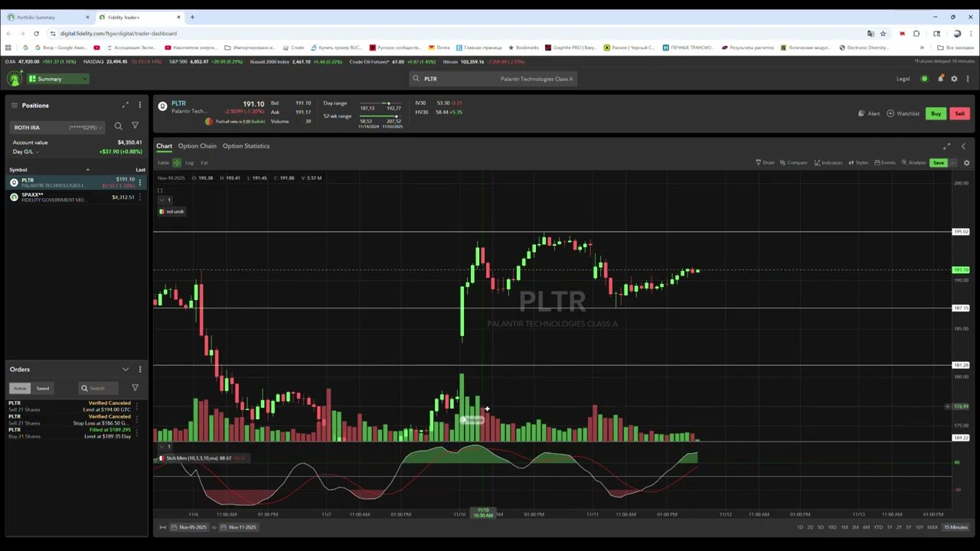The width and height of the screenshot is (980, 551).
Task: Expand the chart panel to full screen
Action: pyautogui.click(x=947, y=146)
